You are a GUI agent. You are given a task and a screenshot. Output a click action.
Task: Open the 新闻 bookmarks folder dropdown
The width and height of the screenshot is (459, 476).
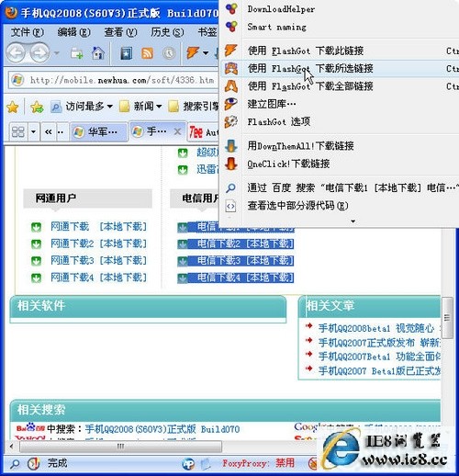point(140,107)
